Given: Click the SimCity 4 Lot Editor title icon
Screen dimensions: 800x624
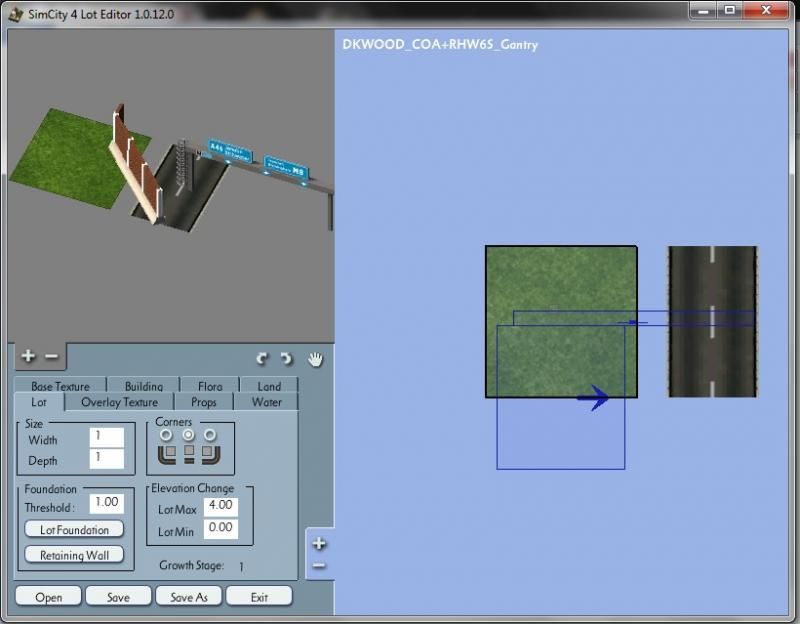Looking at the screenshot, I should [16, 14].
